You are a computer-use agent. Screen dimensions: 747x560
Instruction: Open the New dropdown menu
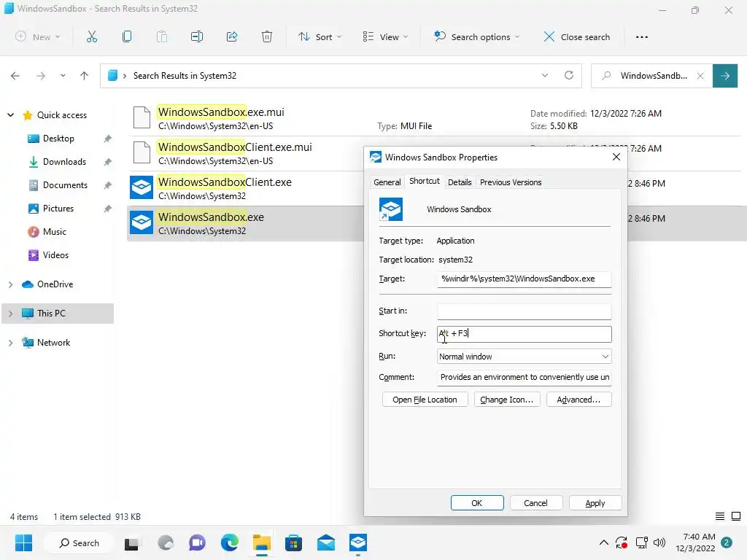[x=38, y=36]
